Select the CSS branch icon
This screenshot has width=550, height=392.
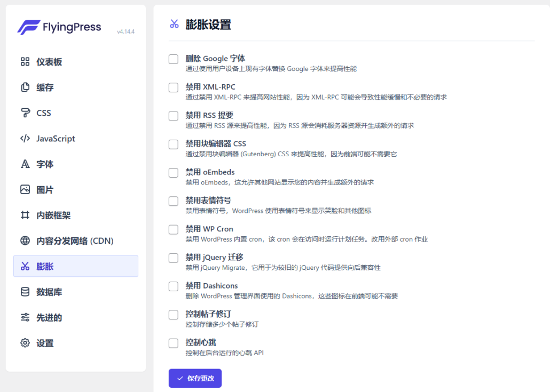click(25, 113)
